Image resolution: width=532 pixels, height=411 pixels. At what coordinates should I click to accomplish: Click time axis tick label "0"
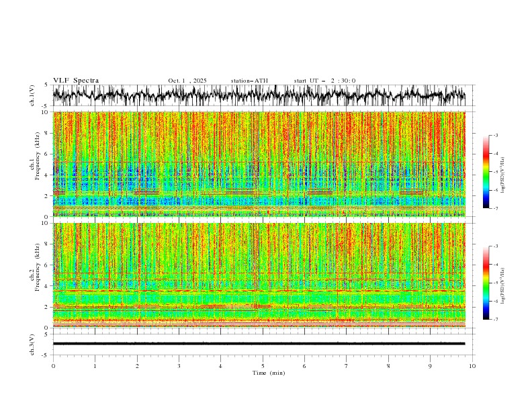53,366
